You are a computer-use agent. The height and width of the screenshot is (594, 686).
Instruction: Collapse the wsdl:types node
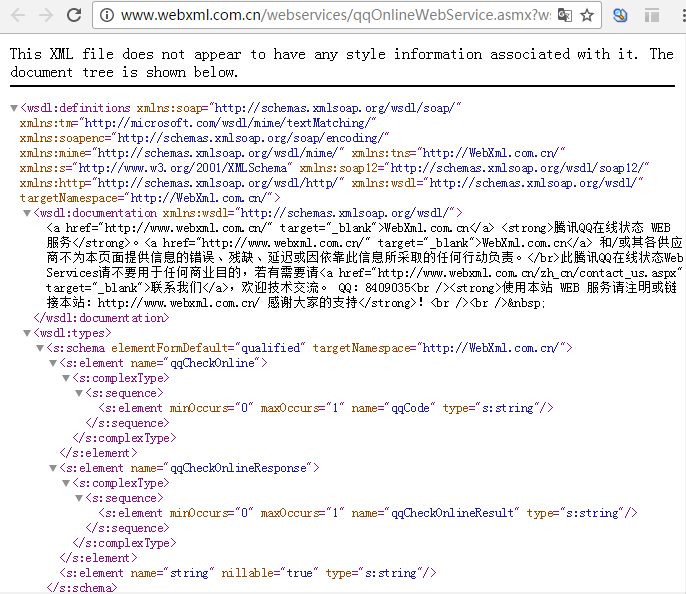tap(27, 333)
